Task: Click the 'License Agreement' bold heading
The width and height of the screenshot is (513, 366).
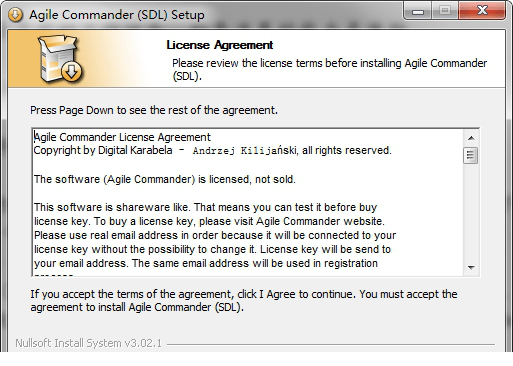Action: 220,45
